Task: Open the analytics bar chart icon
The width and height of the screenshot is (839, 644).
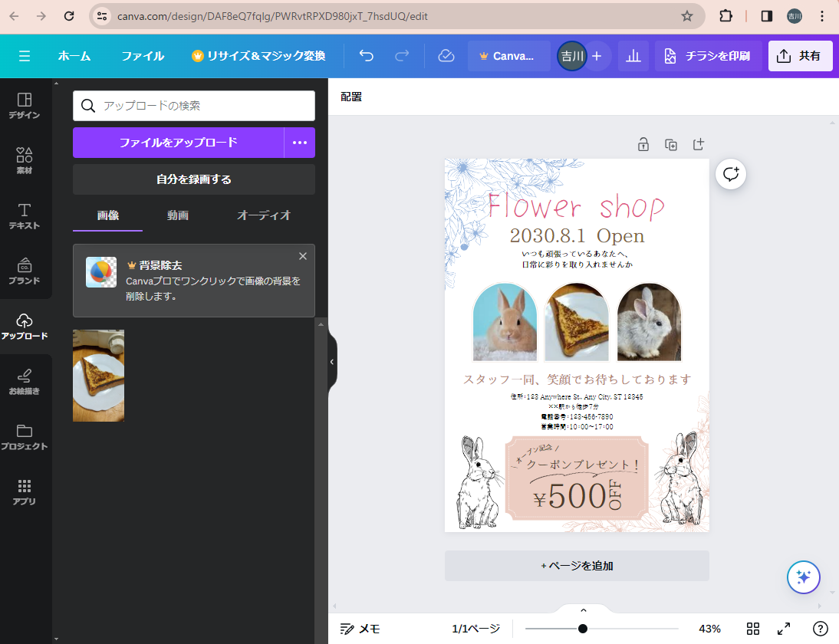Action: (633, 56)
